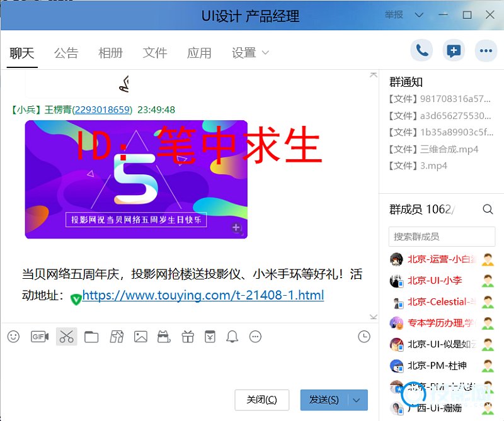Open the touying.com activity link
This screenshot has height=421, width=504.
[x=203, y=295]
